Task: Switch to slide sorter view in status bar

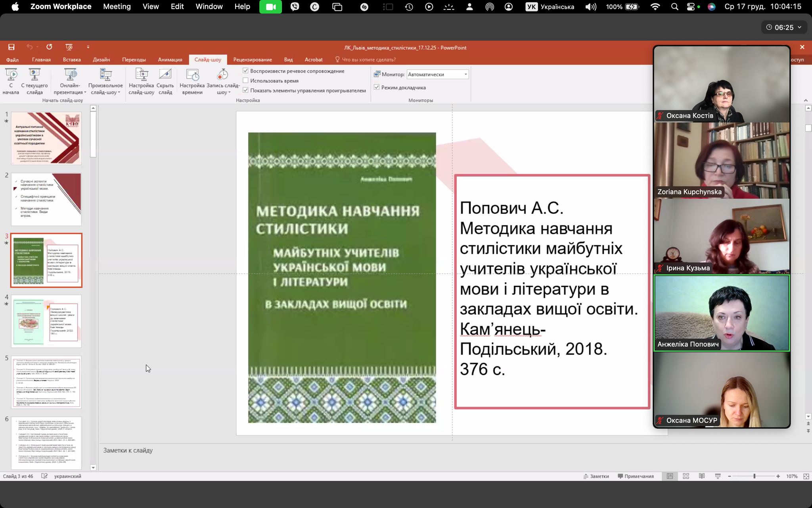Action: [x=686, y=476]
